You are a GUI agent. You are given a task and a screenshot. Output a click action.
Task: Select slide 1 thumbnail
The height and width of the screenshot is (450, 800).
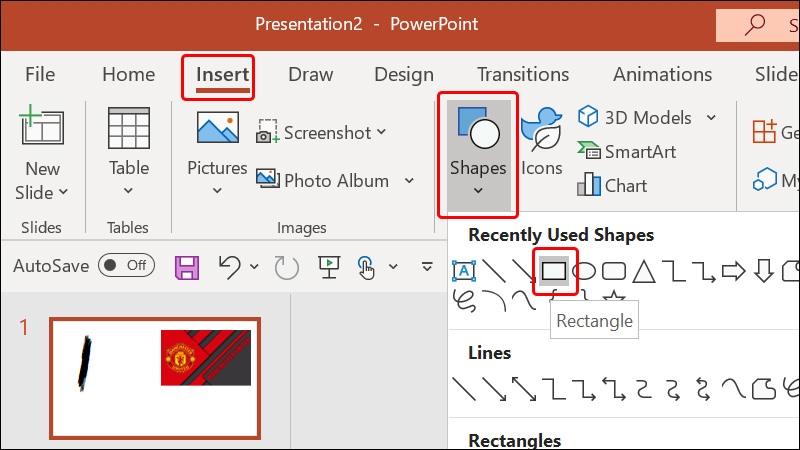(155, 378)
